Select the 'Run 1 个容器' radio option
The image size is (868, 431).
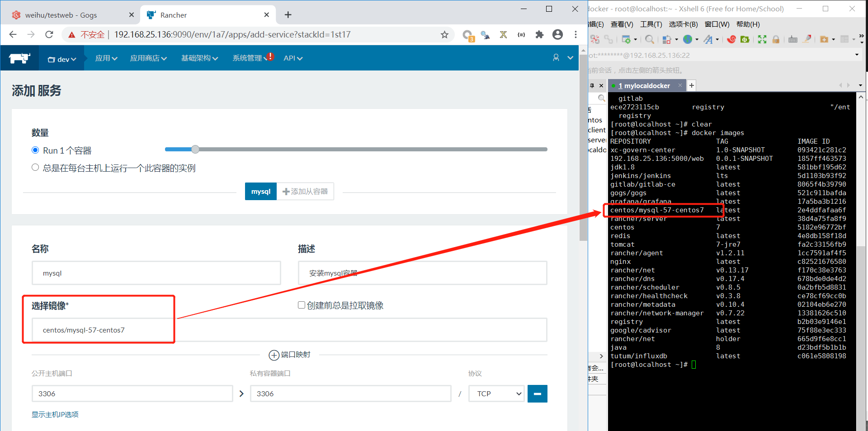click(35, 150)
